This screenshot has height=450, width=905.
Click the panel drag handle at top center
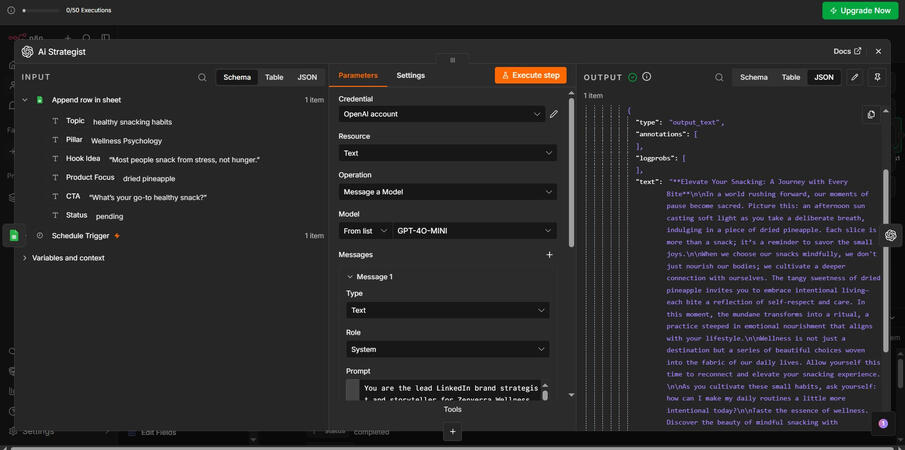452,60
